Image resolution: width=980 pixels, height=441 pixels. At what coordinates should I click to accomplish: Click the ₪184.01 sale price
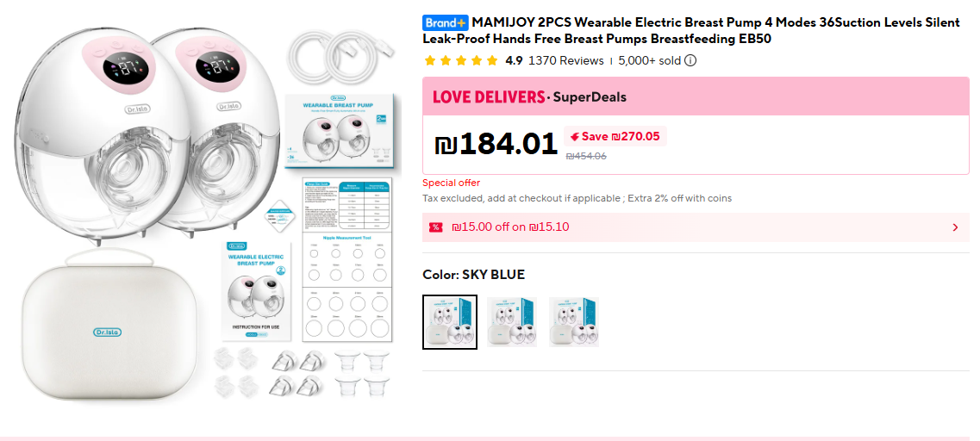497,143
